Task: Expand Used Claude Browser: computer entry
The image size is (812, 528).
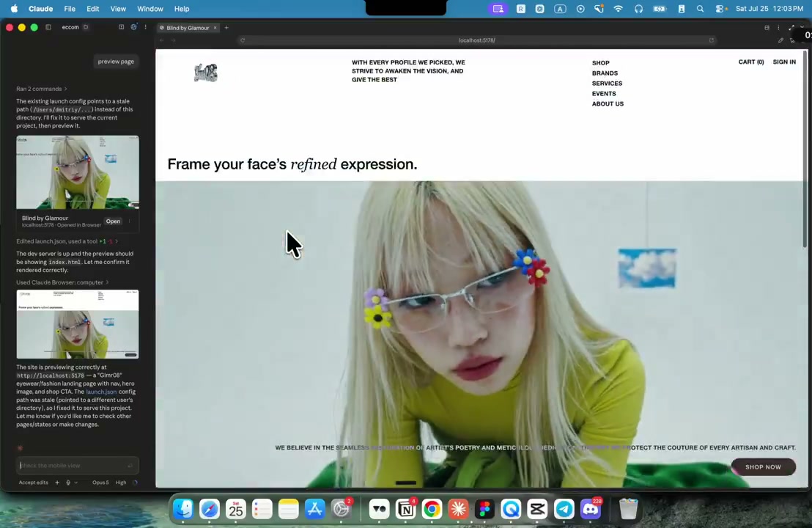Action: click(62, 282)
